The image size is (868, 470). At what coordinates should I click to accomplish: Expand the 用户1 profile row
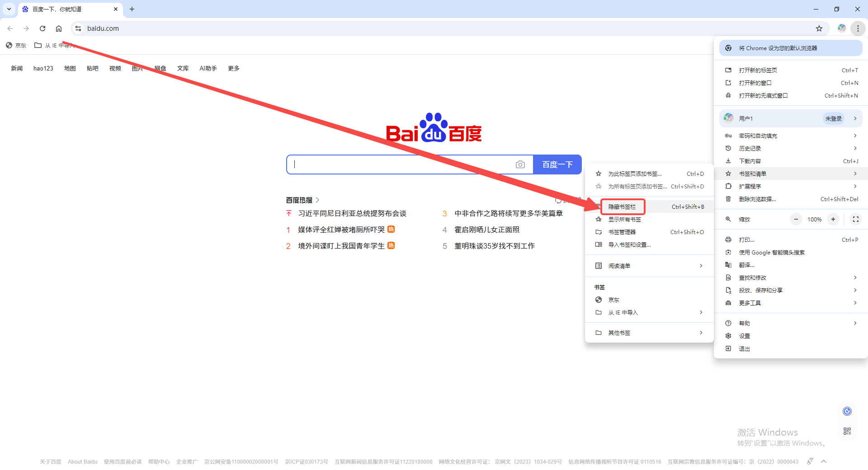click(791, 118)
